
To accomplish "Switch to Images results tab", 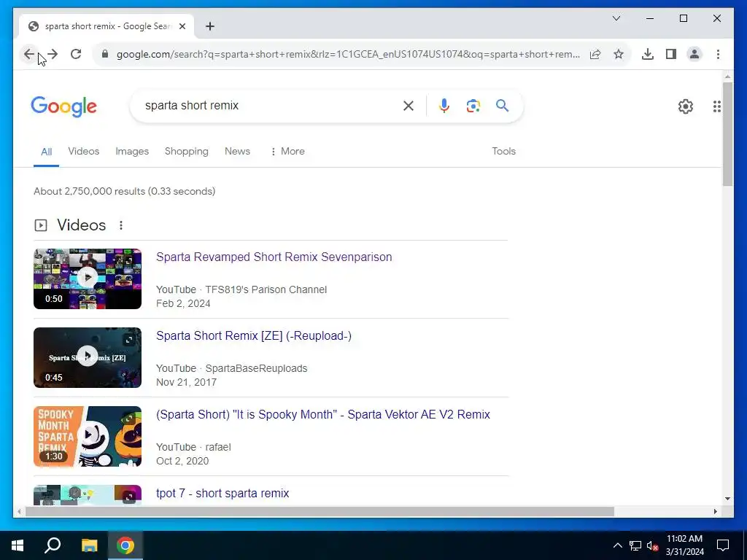I will pos(132,151).
